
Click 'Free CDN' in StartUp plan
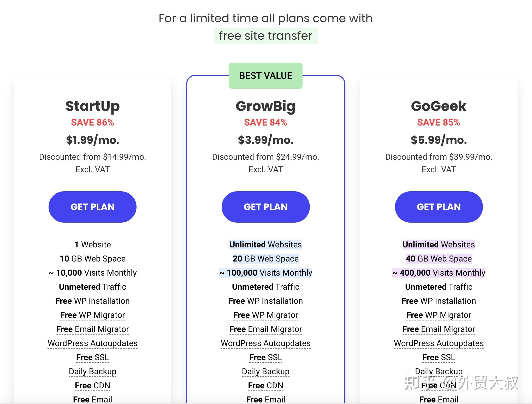(92, 385)
